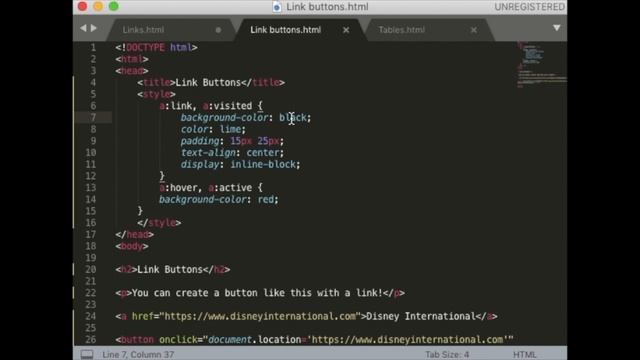The image size is (640, 360).
Task: Close Tables.html tab
Action: coord(473,30)
